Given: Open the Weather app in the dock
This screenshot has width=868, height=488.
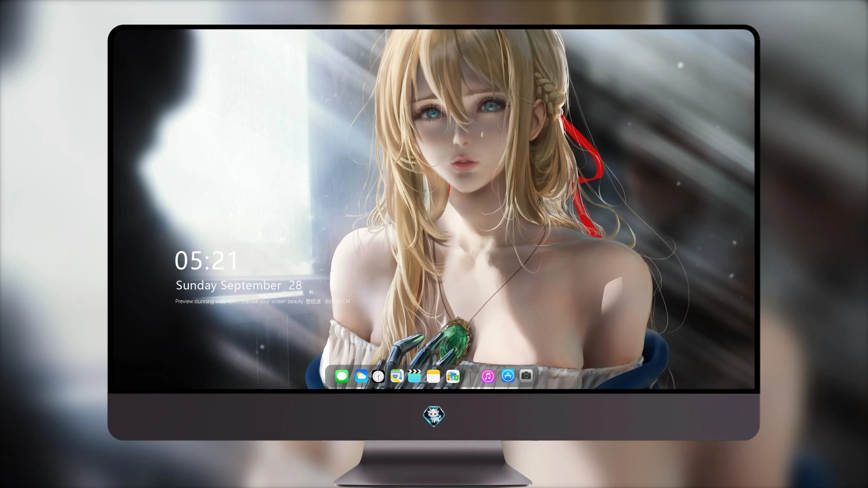Looking at the screenshot, I should click(x=361, y=376).
